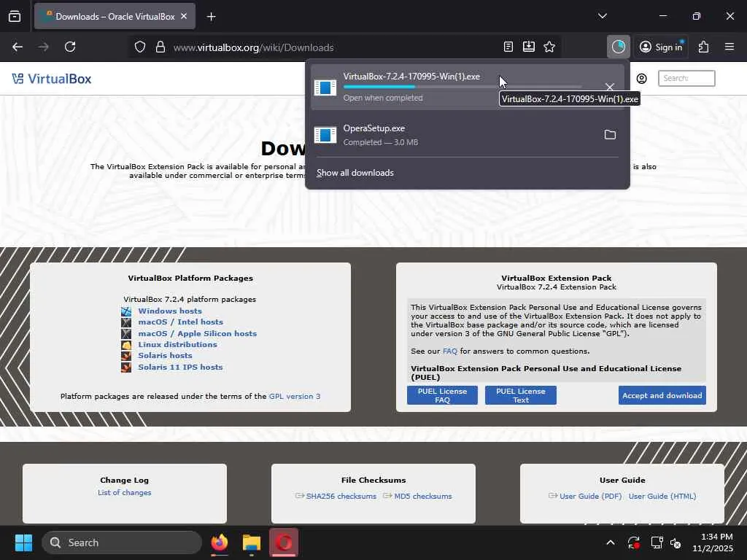Toggle reader view icon
The height and width of the screenshot is (560, 747).
(508, 47)
